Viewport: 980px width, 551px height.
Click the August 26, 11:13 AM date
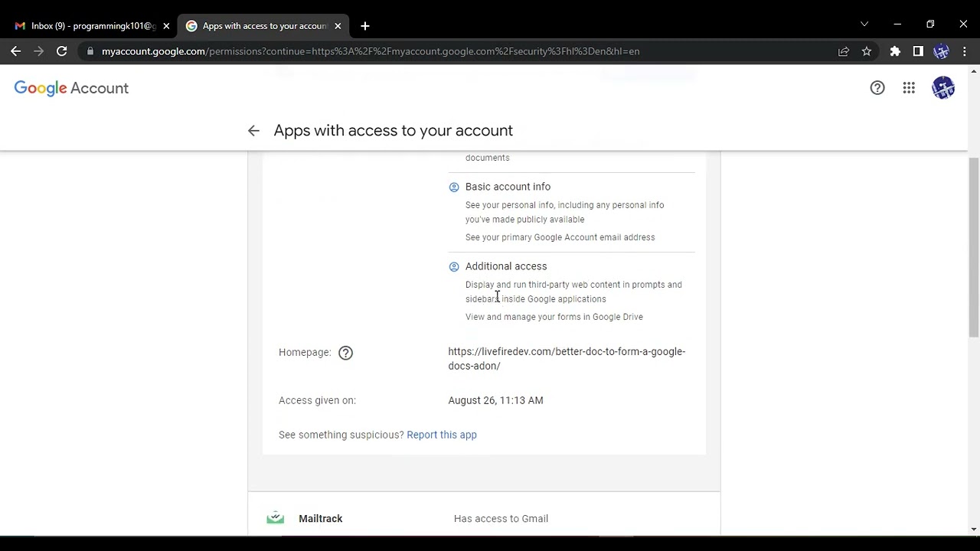495,400
